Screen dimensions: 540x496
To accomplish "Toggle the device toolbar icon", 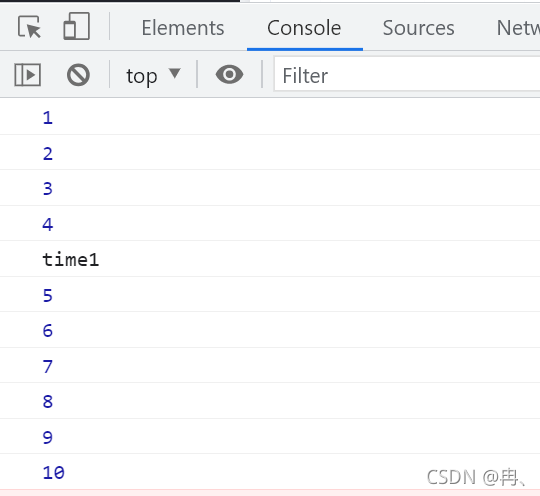I will coord(76,26).
